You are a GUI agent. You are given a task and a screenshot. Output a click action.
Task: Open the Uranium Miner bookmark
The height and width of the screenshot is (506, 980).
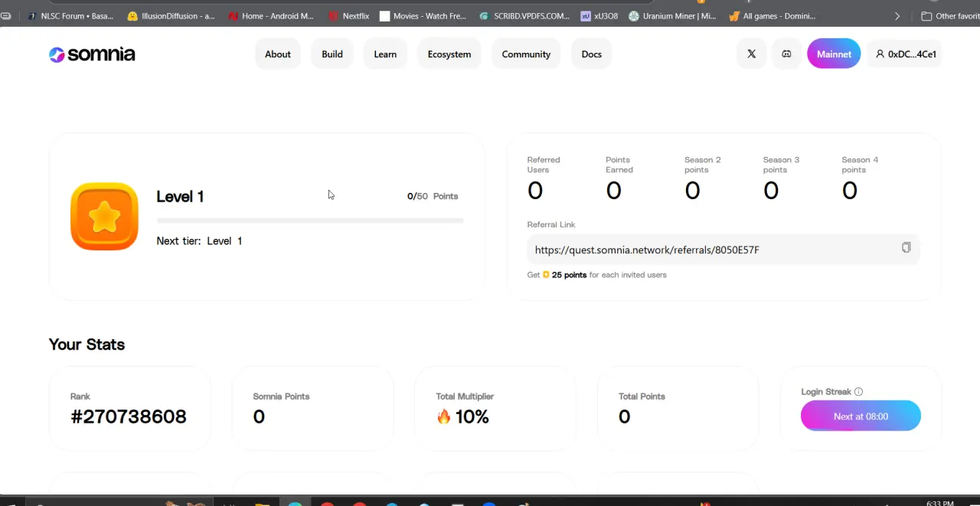[672, 16]
